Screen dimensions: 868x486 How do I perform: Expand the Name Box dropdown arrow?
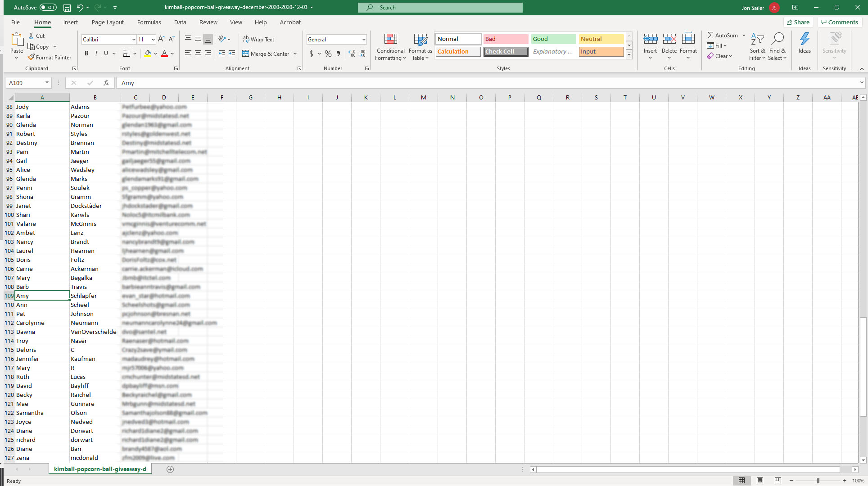click(x=47, y=83)
